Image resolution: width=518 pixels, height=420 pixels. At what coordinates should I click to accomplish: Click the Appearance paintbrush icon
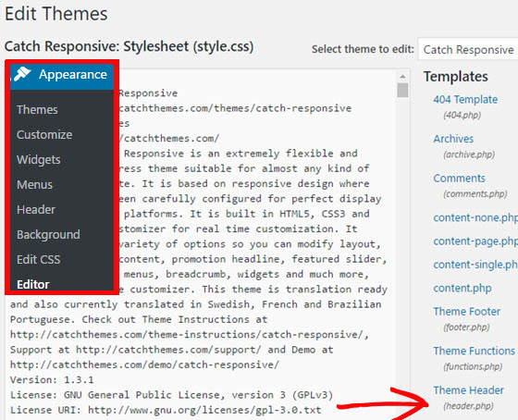pos(22,74)
